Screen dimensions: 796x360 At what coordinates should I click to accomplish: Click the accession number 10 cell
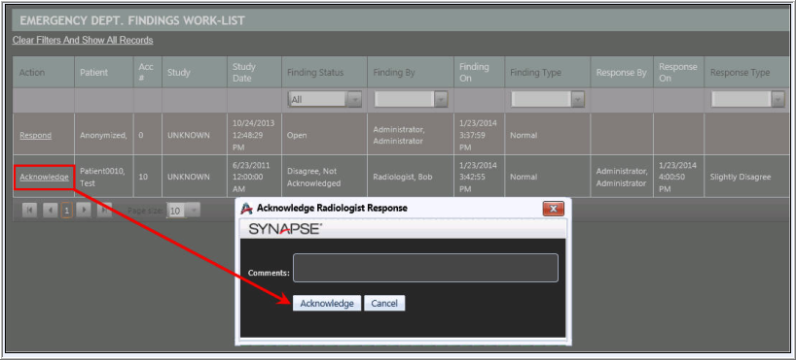pyautogui.click(x=148, y=177)
